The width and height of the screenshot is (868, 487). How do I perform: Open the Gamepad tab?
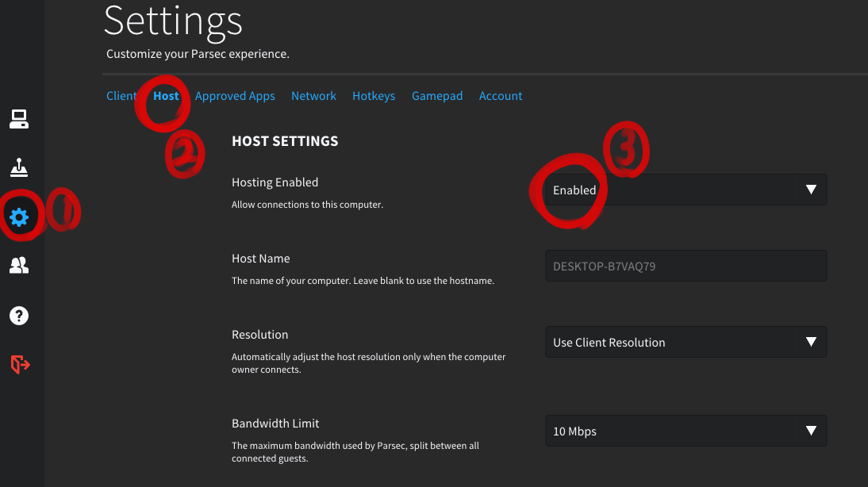point(436,96)
